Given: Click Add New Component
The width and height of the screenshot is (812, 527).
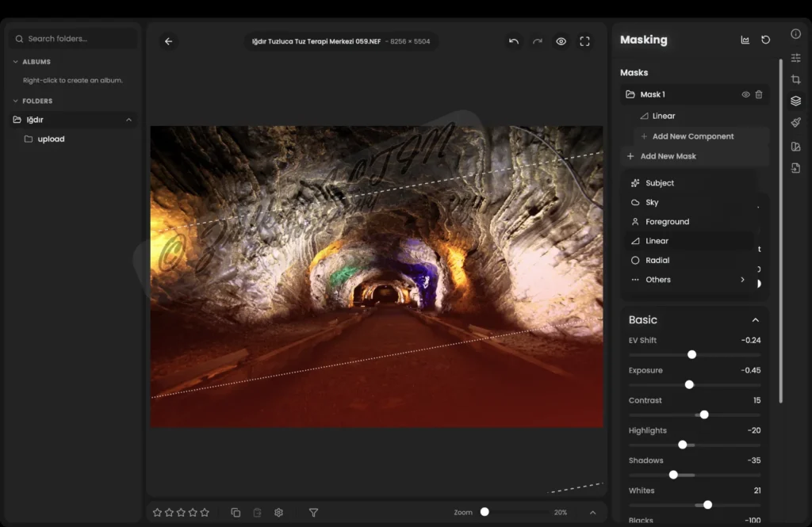Looking at the screenshot, I should tap(701, 136).
